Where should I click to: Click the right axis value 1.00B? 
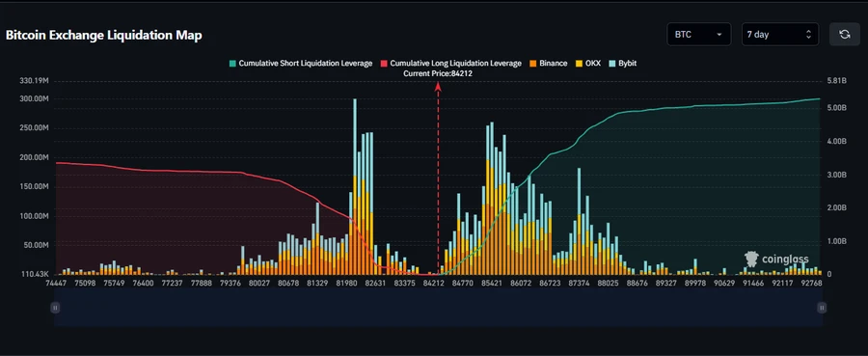coord(836,241)
